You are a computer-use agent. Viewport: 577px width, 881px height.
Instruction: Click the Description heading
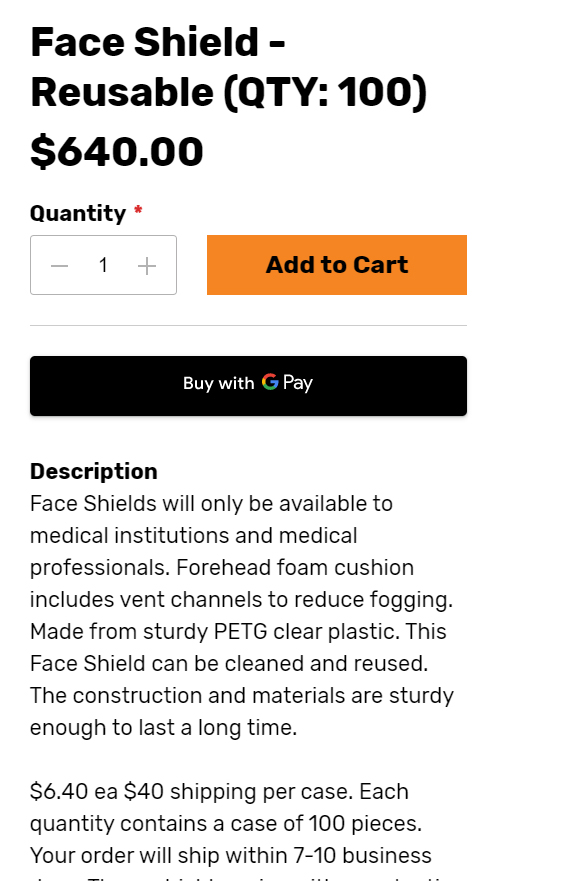tap(94, 471)
